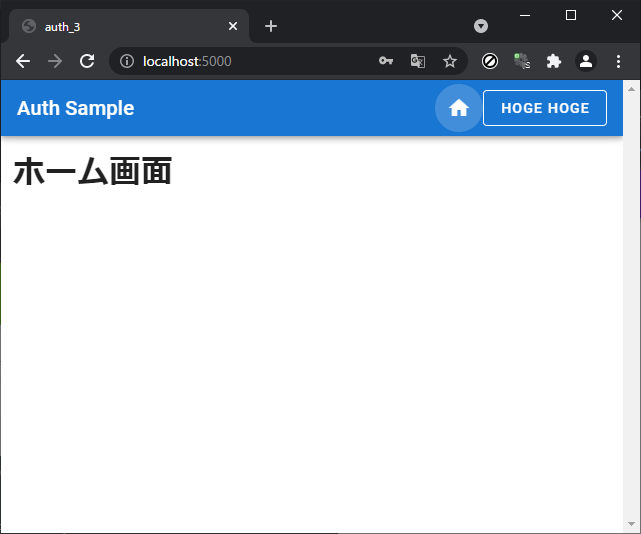Open the Chrome three-dot menu

tap(618, 61)
